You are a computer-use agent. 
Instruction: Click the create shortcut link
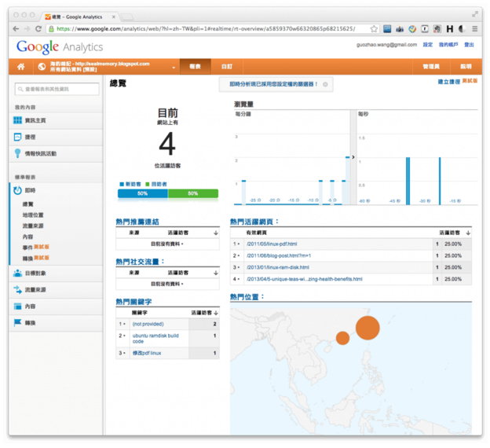(448, 82)
